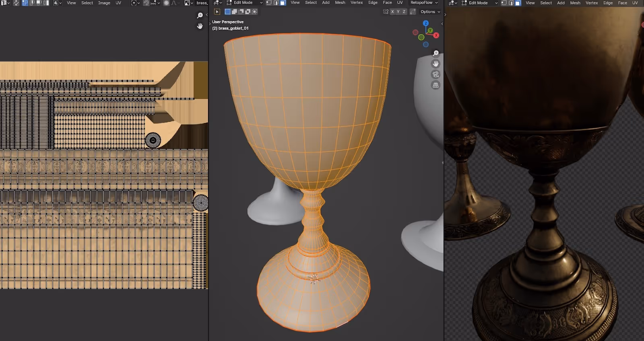This screenshot has height=341, width=644.
Task: Enable X axis mirror toggle
Action: pos(392,12)
